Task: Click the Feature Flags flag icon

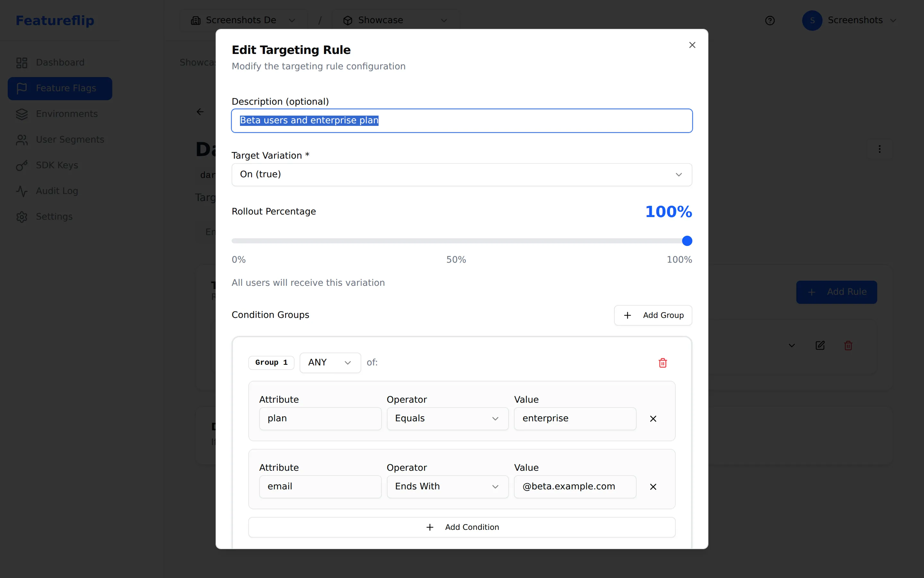Action: point(22,88)
